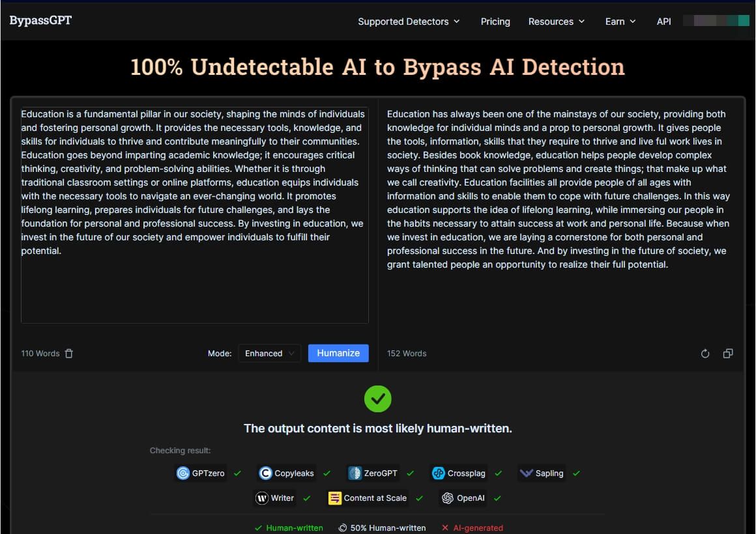Open the Mode dropdown set to Enhanced
This screenshot has height=534, width=756.
(x=269, y=354)
